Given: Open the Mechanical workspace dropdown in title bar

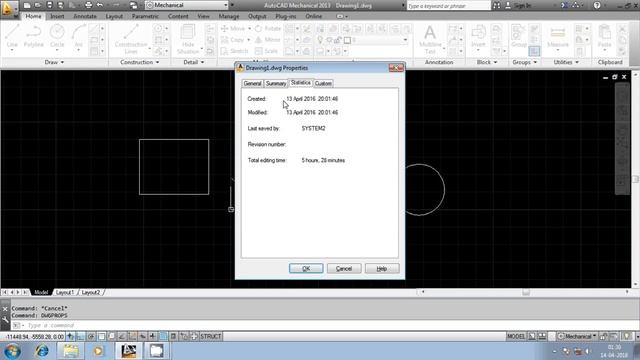Looking at the screenshot, I should click(187, 5).
